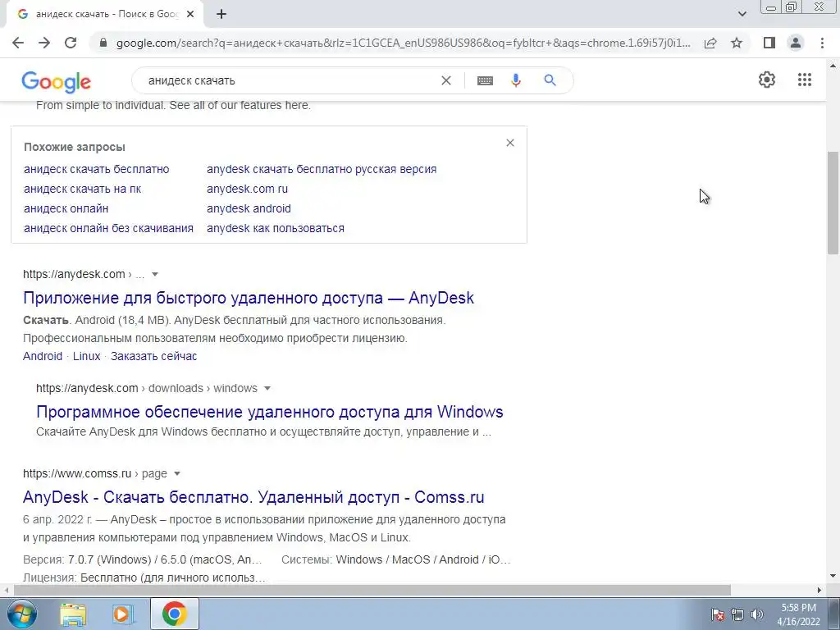Bookmark this page with the star icon
The height and width of the screenshot is (630, 840).
737,43
